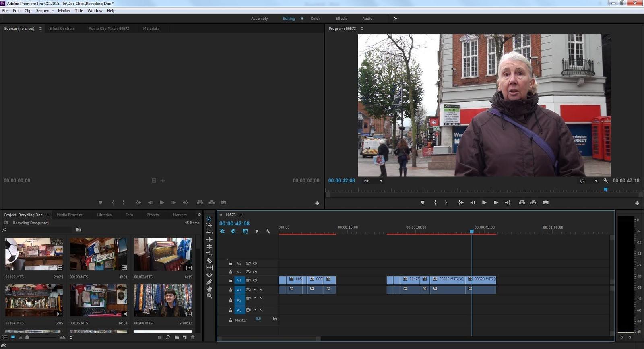Viewport: 644px width, 349px height.
Task: Expand workspace overflow chevron after Audio
Action: click(x=395, y=19)
